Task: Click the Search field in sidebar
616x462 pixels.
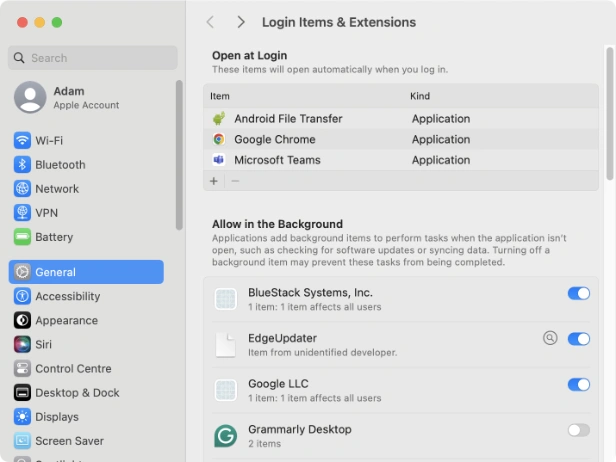Action: click(93, 58)
